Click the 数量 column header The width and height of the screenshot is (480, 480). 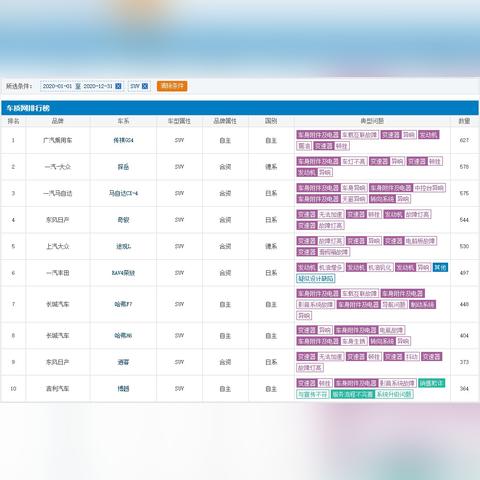(x=464, y=121)
